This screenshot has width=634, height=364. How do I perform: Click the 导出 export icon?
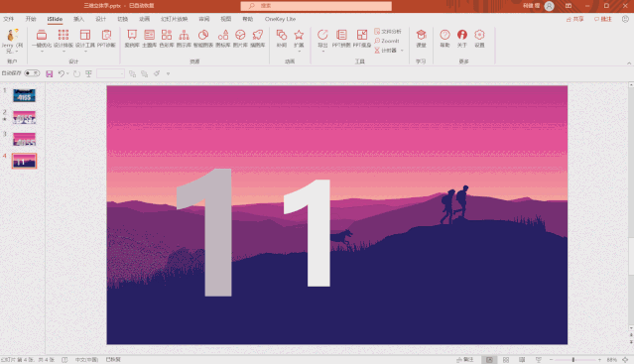(322, 35)
